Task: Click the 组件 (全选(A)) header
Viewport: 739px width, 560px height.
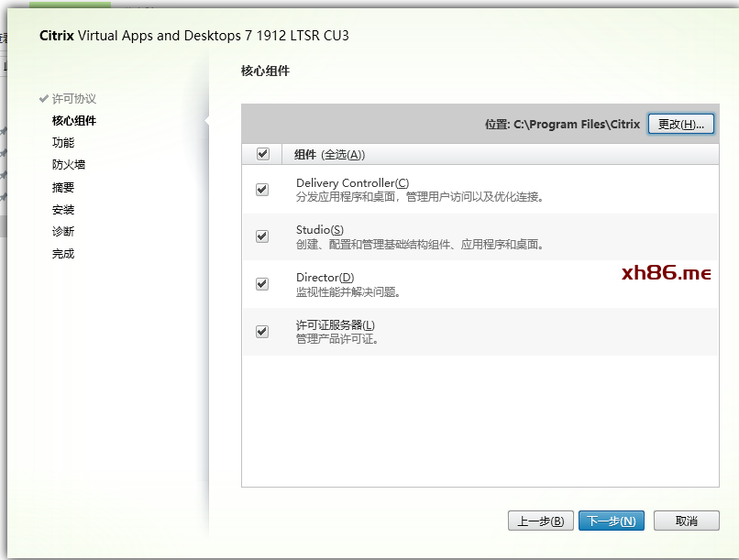Action: [x=330, y=155]
